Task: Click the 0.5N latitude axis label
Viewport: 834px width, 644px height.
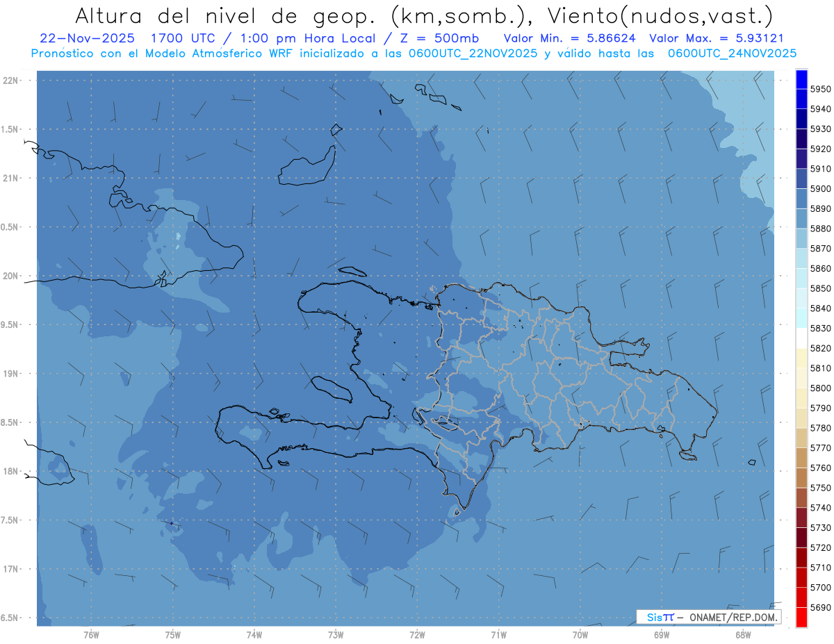Action: click(10, 227)
